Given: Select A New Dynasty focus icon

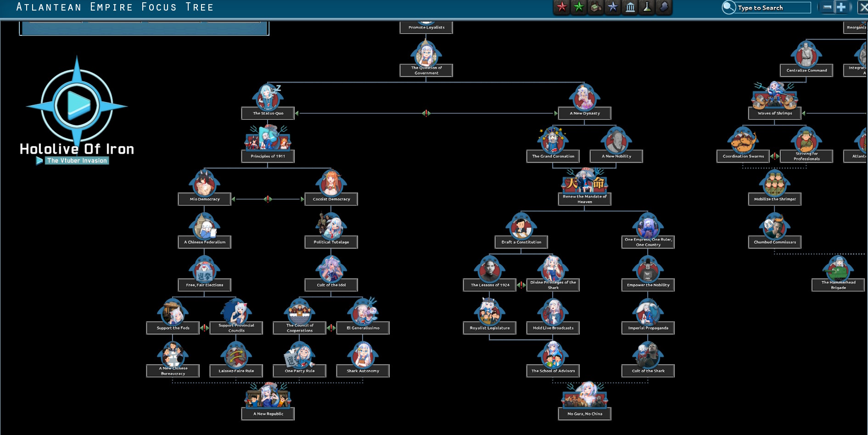Looking at the screenshot, I should point(584,96).
